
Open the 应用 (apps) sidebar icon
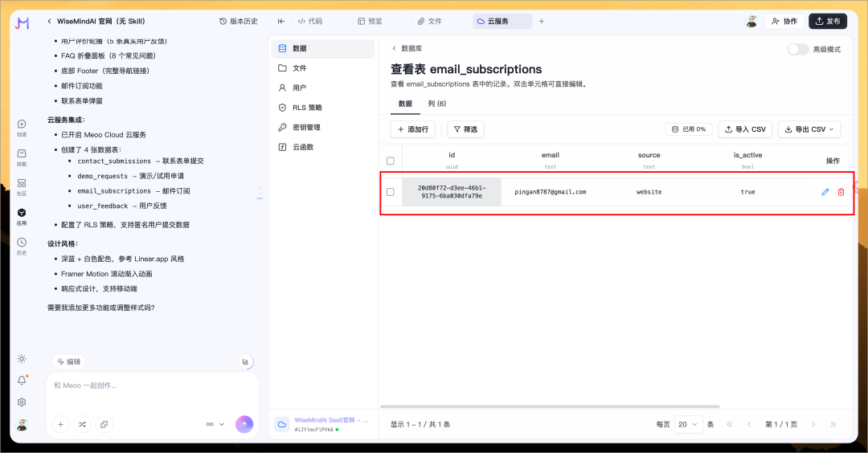coord(22,217)
